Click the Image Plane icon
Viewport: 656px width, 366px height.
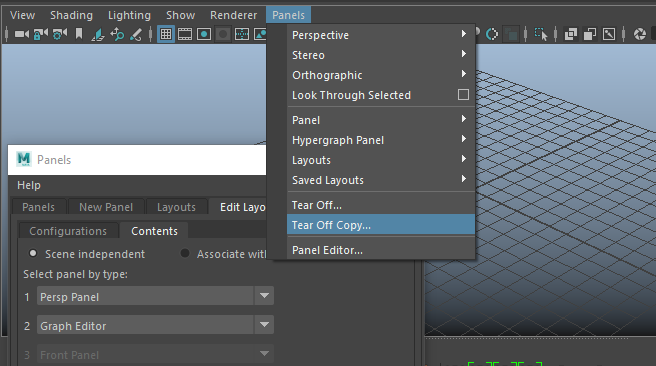click(x=97, y=34)
